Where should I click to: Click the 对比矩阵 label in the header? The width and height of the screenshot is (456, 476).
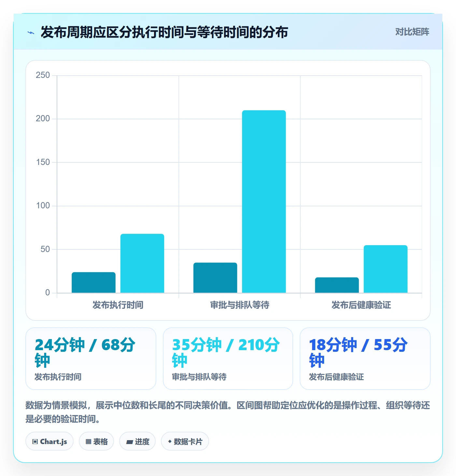[x=412, y=32]
